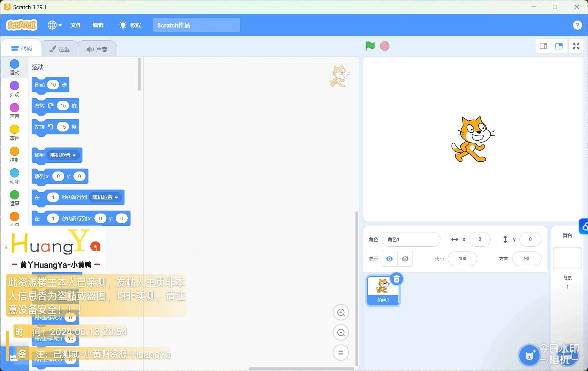Open the 教程 tutorials button

[131, 25]
